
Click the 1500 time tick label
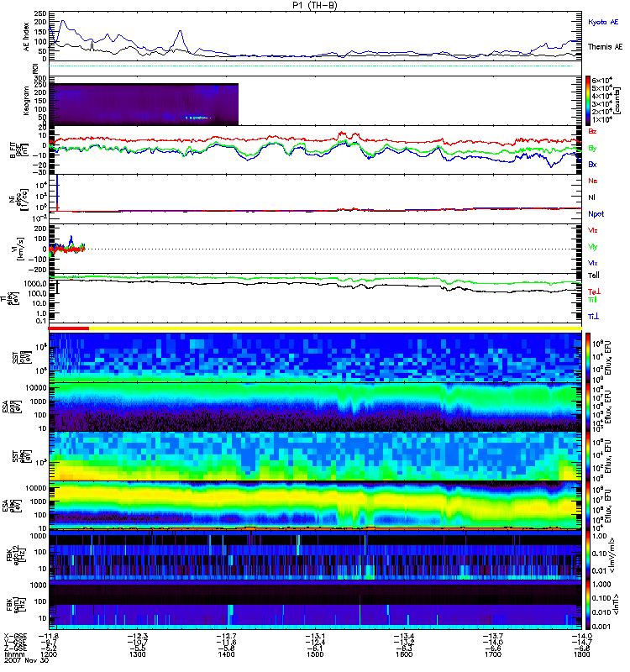(315, 654)
